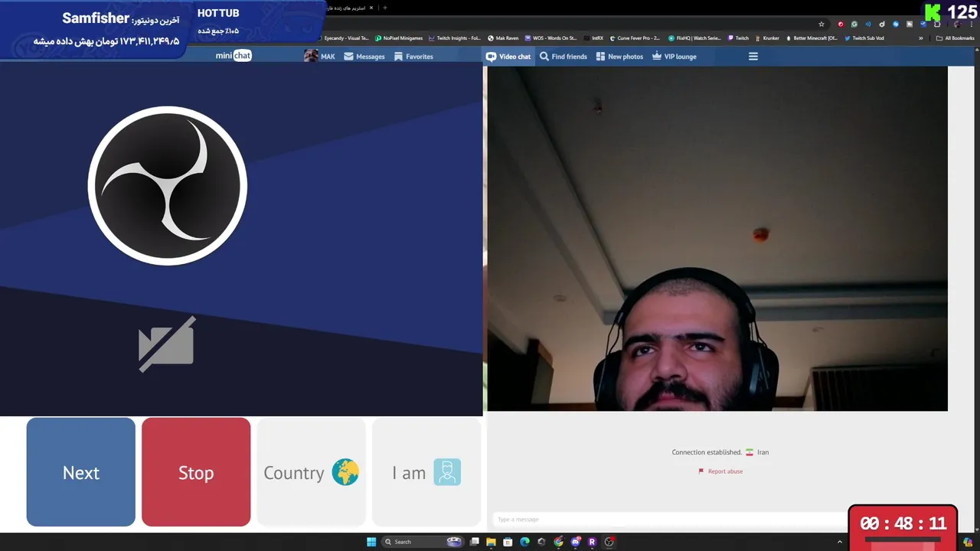Open Task View on the taskbar
The height and width of the screenshot is (551, 980).
pos(475,542)
